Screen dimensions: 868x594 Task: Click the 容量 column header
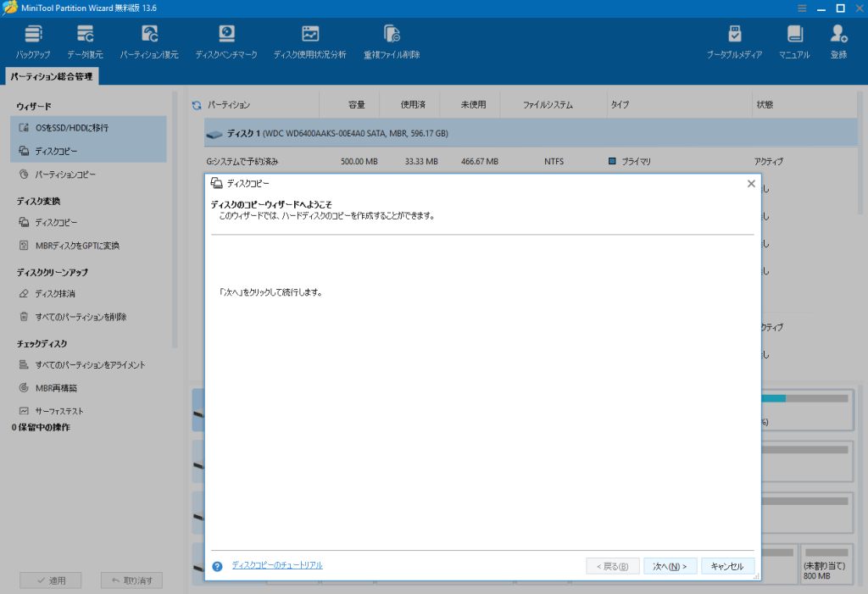[357, 104]
